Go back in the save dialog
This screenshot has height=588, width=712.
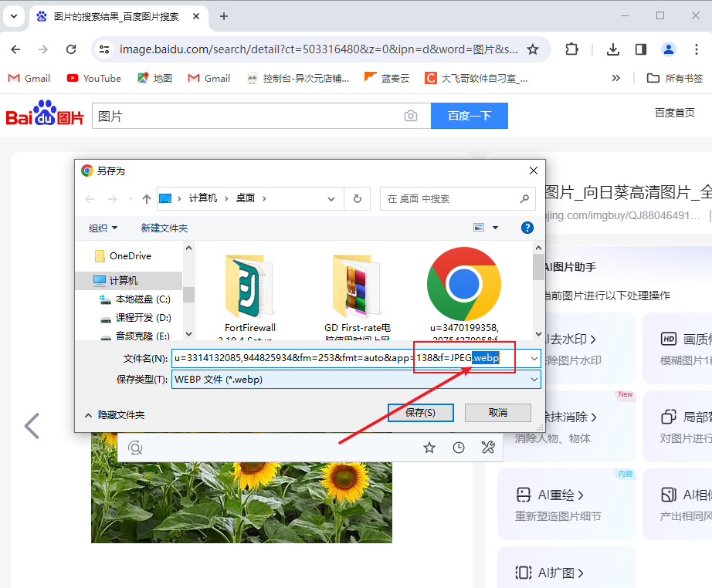coord(90,199)
